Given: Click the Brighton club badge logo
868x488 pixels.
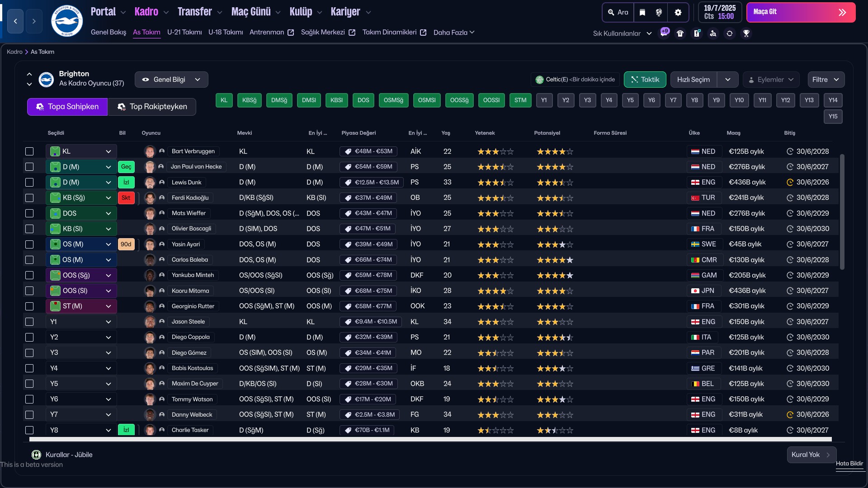Looking at the screenshot, I should (x=67, y=21).
